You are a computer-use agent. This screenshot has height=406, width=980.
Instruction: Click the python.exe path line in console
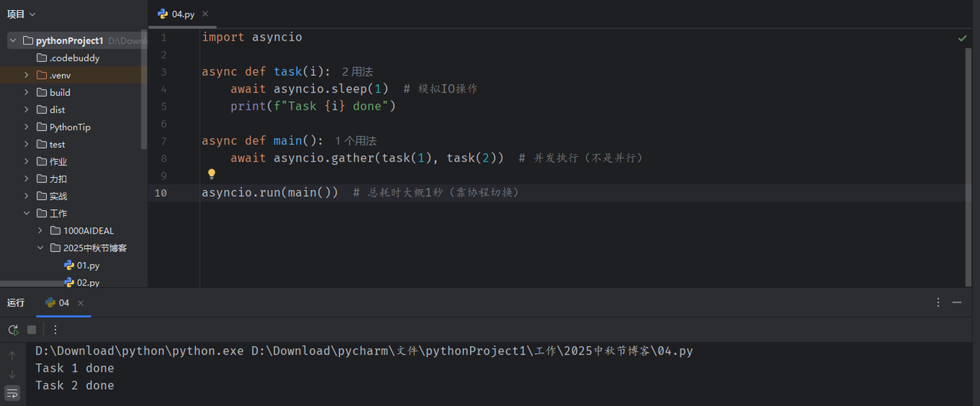click(x=364, y=351)
